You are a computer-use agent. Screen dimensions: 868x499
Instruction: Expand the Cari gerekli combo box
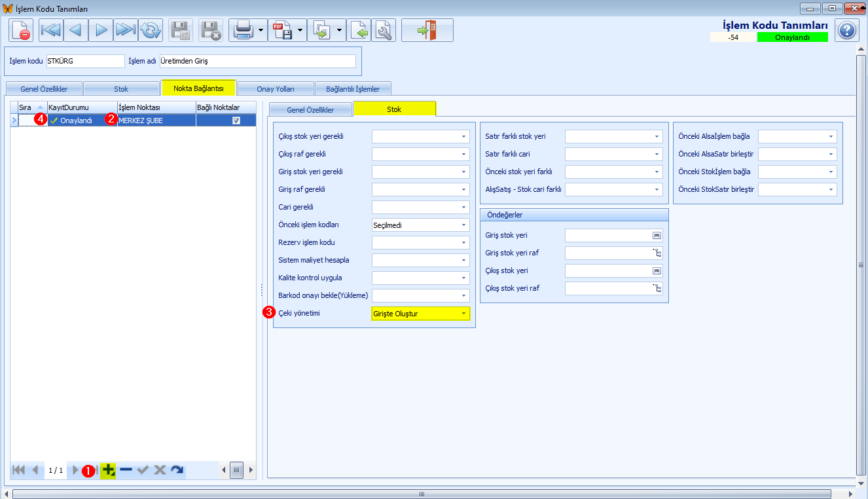pyautogui.click(x=463, y=207)
